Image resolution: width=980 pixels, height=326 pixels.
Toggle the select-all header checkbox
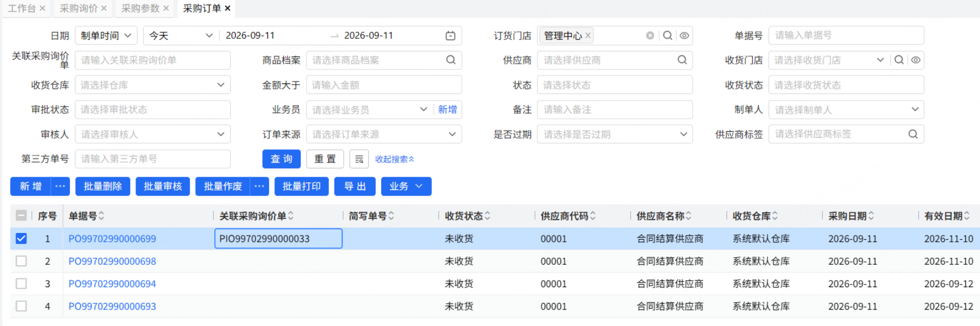coord(21,216)
